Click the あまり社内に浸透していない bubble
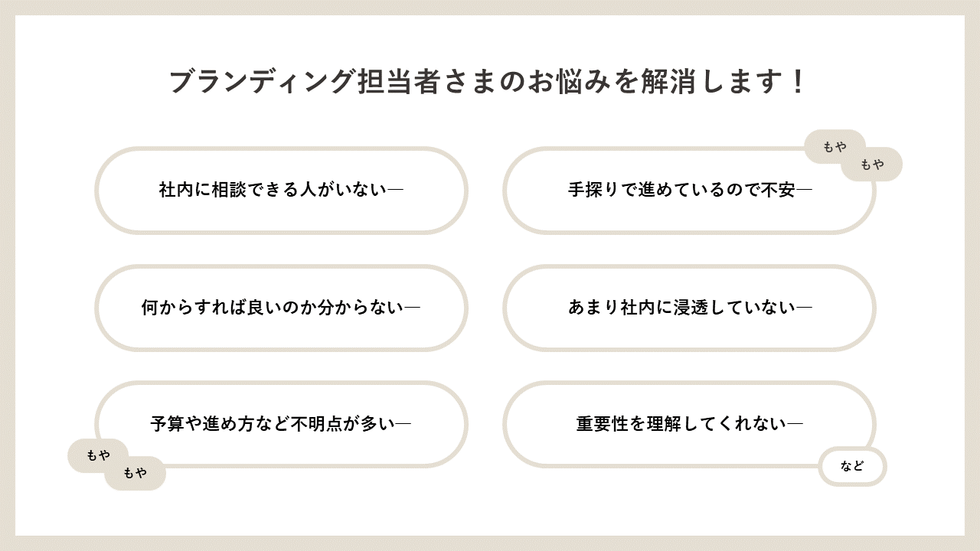The height and width of the screenshot is (551, 980). pyautogui.click(x=689, y=308)
